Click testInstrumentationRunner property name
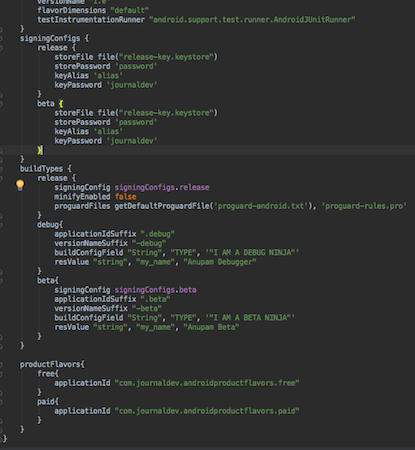415x450 pixels. pos(91,20)
